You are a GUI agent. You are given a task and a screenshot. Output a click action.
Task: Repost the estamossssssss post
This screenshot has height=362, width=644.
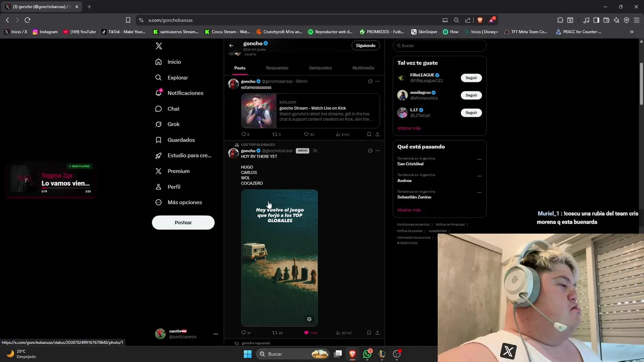tap(276, 134)
